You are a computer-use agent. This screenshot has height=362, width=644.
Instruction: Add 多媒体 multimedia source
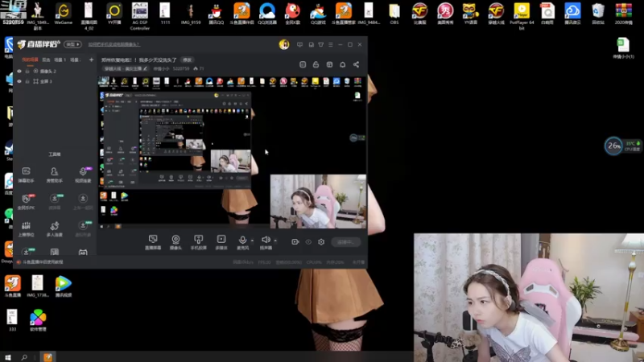(221, 242)
